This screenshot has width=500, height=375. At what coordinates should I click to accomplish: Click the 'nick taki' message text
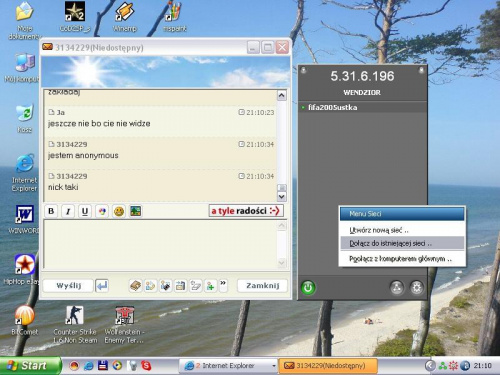pos(63,187)
